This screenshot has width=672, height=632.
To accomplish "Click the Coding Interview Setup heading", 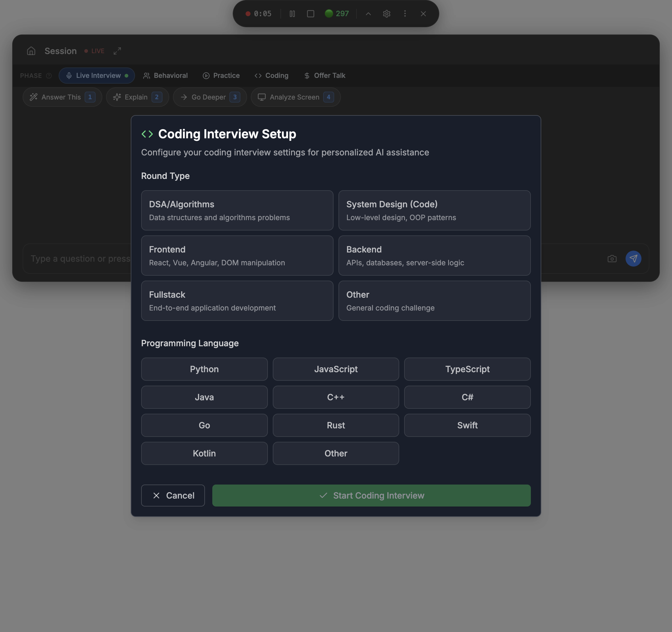I will click(x=227, y=134).
